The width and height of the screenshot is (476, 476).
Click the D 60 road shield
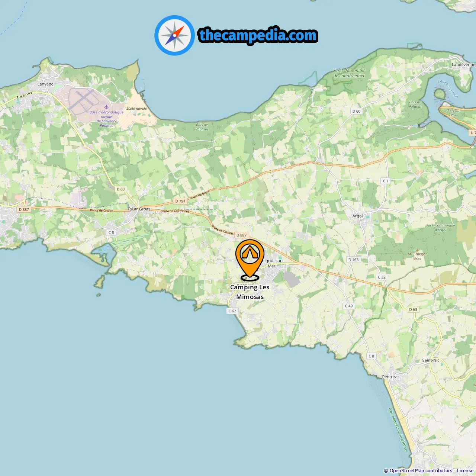pos(357,111)
